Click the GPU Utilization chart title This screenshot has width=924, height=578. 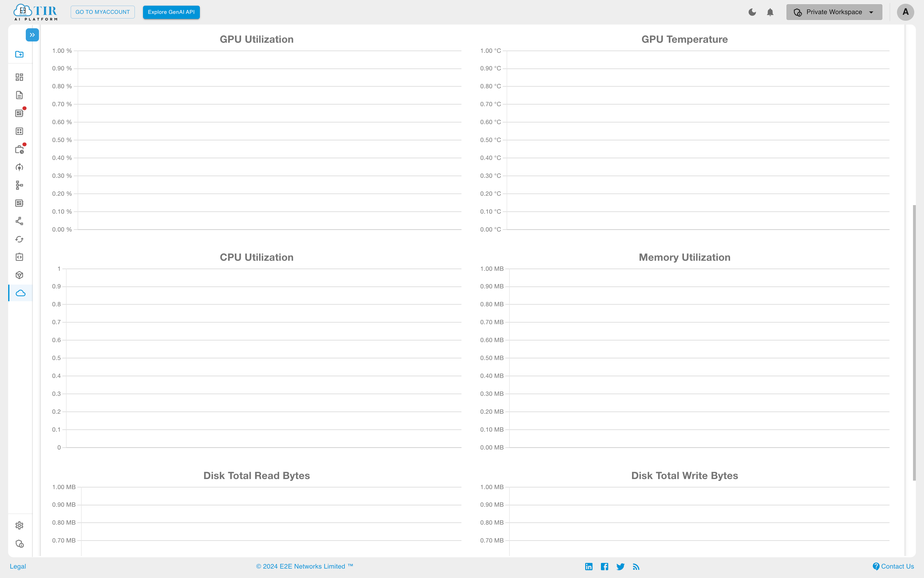pyautogui.click(x=257, y=39)
